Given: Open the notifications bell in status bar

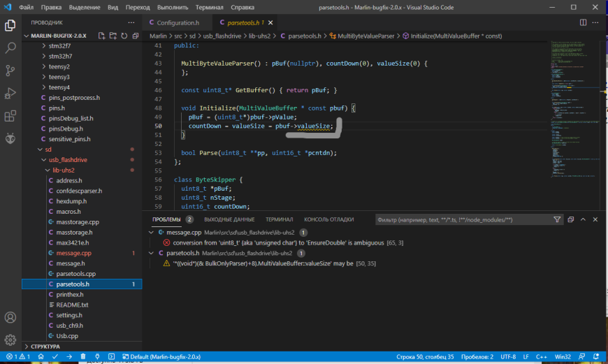Looking at the screenshot, I should (596, 356).
